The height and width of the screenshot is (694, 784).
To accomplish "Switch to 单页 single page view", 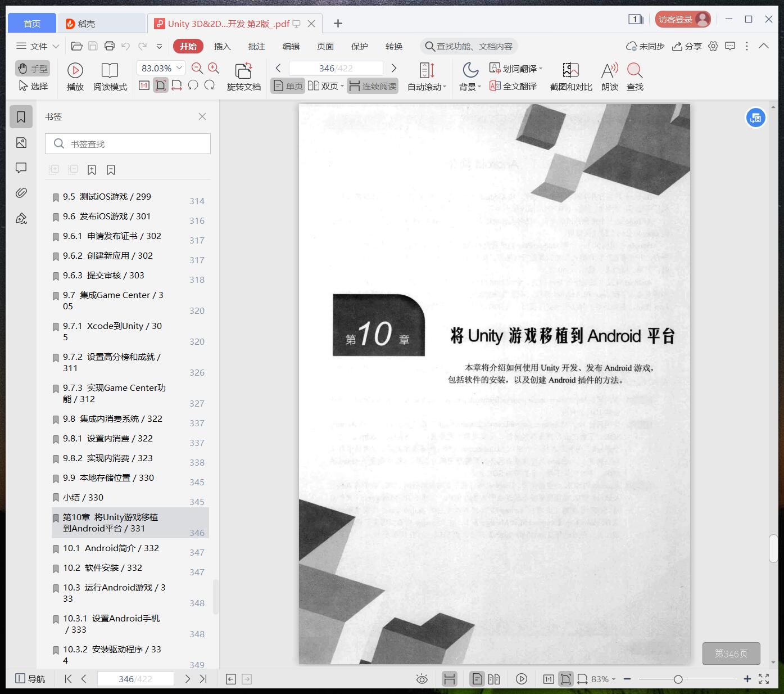I will (288, 86).
